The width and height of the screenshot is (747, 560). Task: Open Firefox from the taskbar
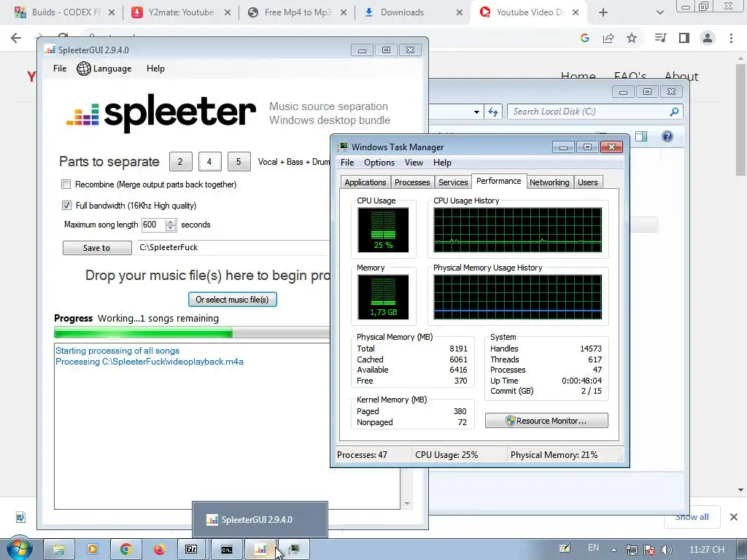click(159, 550)
